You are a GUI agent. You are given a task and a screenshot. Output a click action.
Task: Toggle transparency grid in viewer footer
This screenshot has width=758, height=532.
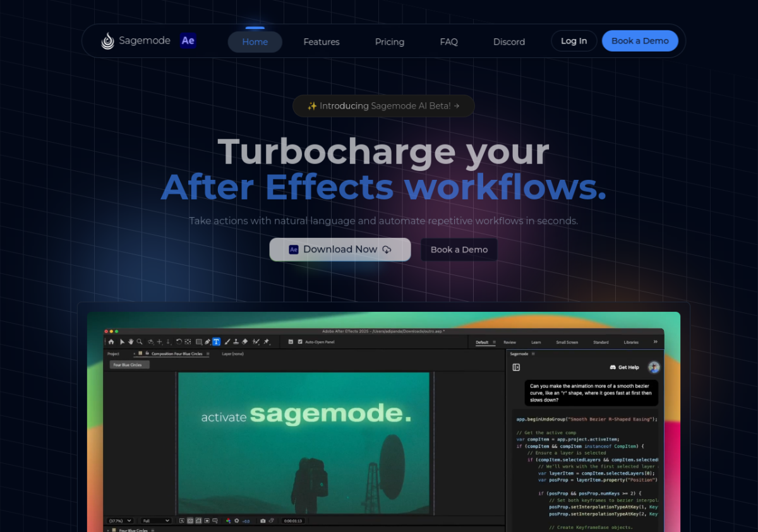point(190,521)
